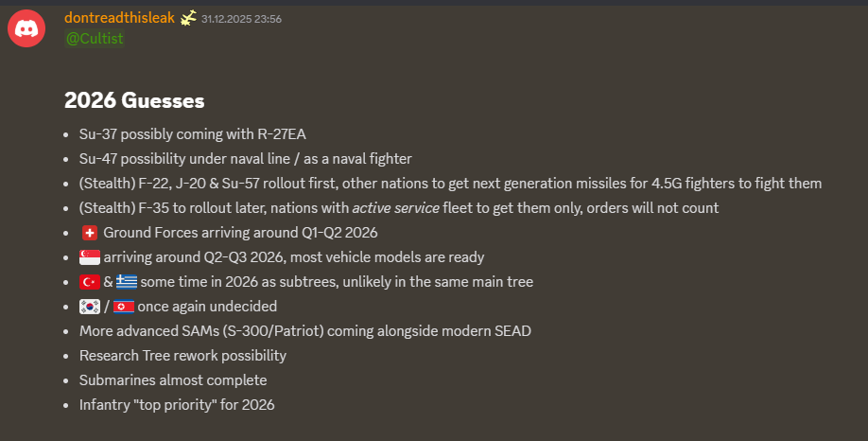
Task: Click the "2026 Guesses" heading
Action: click(134, 100)
